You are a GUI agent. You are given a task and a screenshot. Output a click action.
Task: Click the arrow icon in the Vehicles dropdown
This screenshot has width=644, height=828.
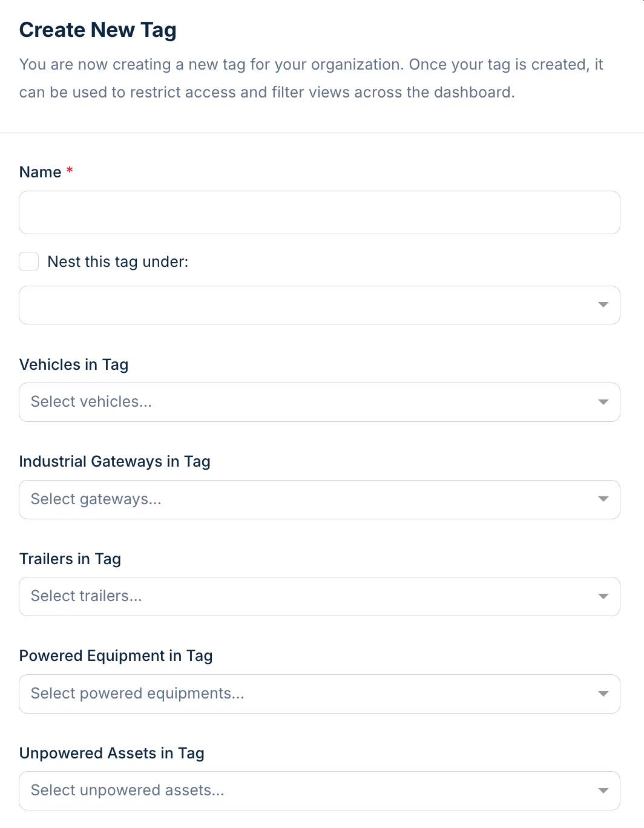(603, 402)
